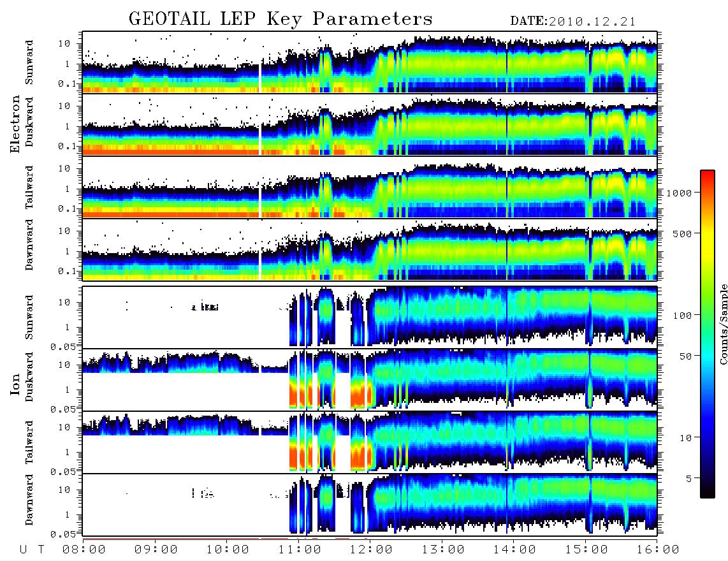Viewport: 728px width, 561px height.
Task: Click the 13:00 time tick label
Action: pyautogui.click(x=443, y=550)
